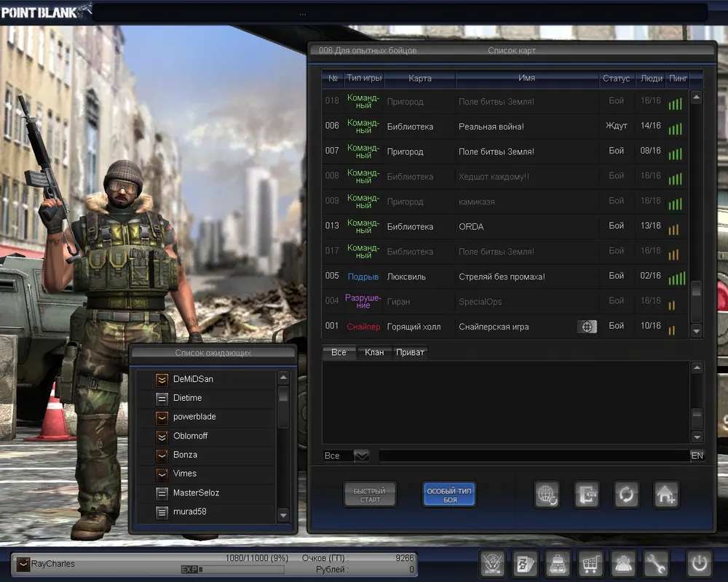Open the inventory backpack icon
Screen dimensions: 728x582
tap(557, 563)
